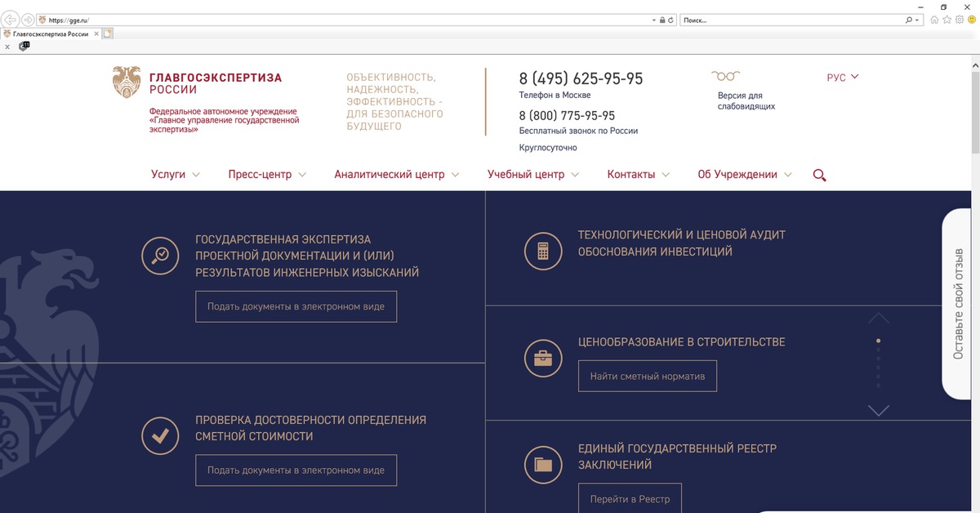Open the browser Home icon

click(934, 20)
